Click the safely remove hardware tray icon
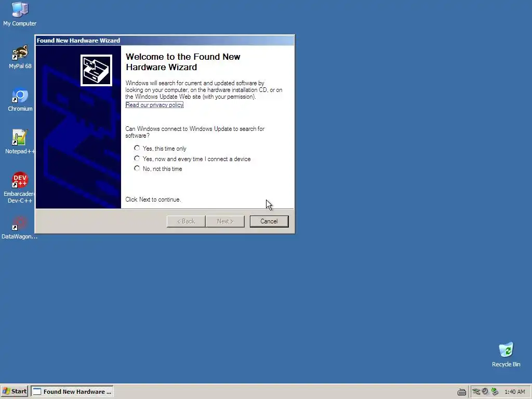The height and width of the screenshot is (399, 532). point(495,392)
